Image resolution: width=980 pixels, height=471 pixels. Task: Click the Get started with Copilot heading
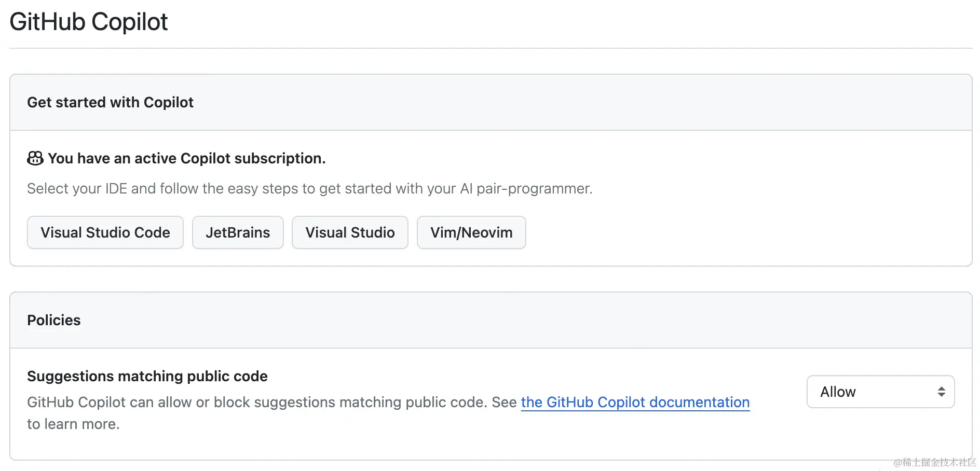[x=110, y=102]
